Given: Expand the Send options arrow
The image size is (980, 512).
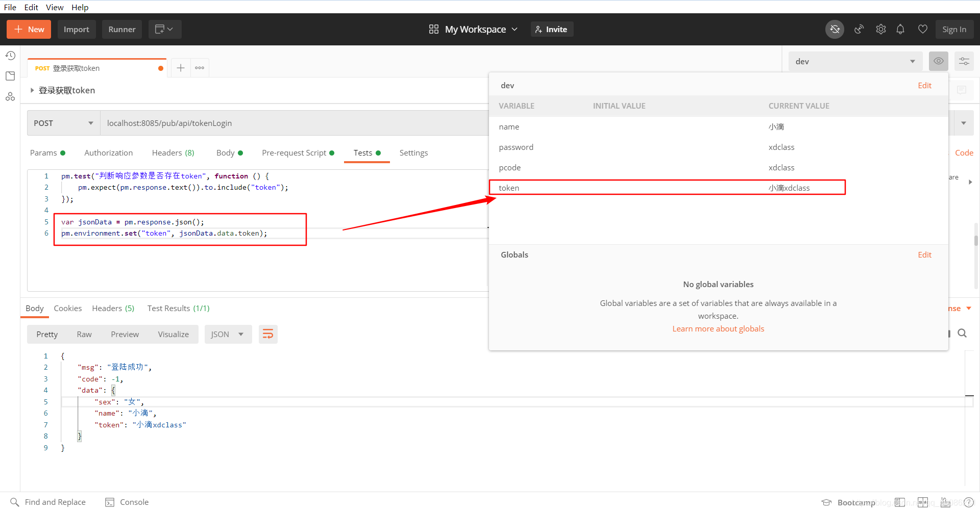Looking at the screenshot, I should tap(964, 123).
